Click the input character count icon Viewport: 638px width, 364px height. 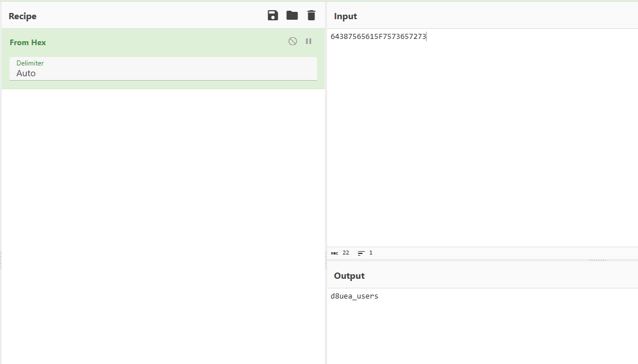click(335, 253)
